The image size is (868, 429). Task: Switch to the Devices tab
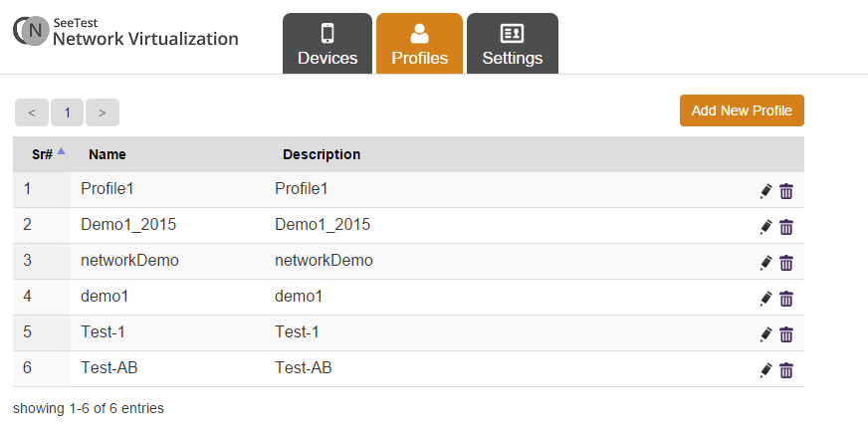click(x=327, y=44)
